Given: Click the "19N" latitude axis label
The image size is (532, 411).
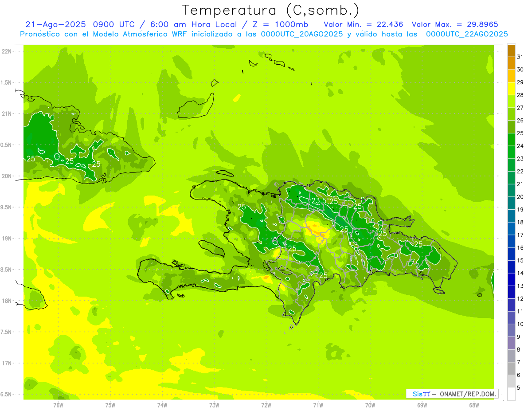Looking at the screenshot, I should (x=7, y=238).
